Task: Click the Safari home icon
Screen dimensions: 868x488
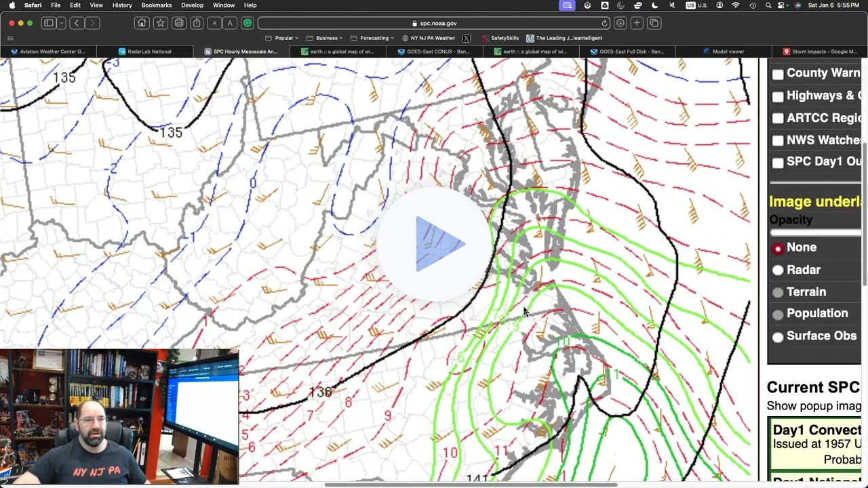Action: (x=141, y=22)
